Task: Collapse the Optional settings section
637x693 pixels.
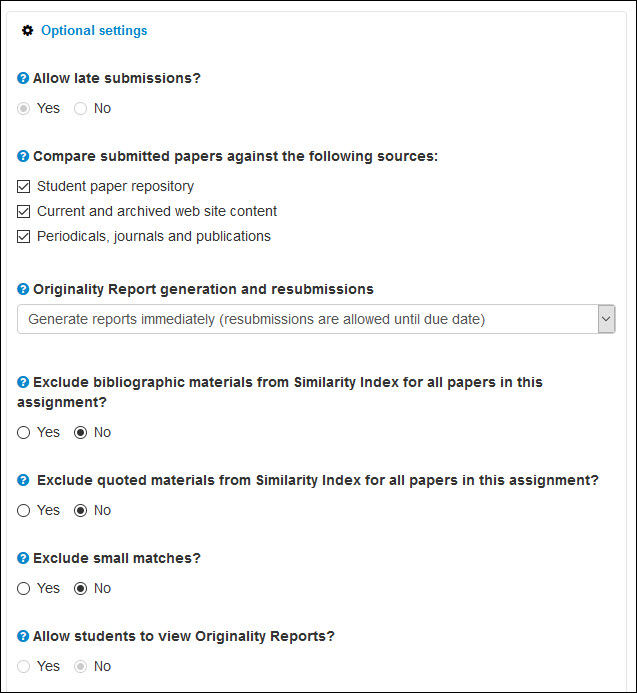Action: 94,31
